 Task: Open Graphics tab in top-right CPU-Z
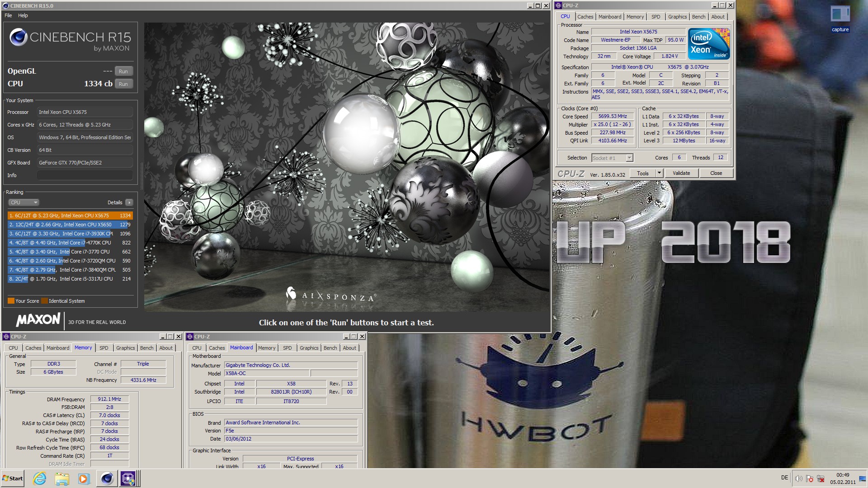pos(677,17)
